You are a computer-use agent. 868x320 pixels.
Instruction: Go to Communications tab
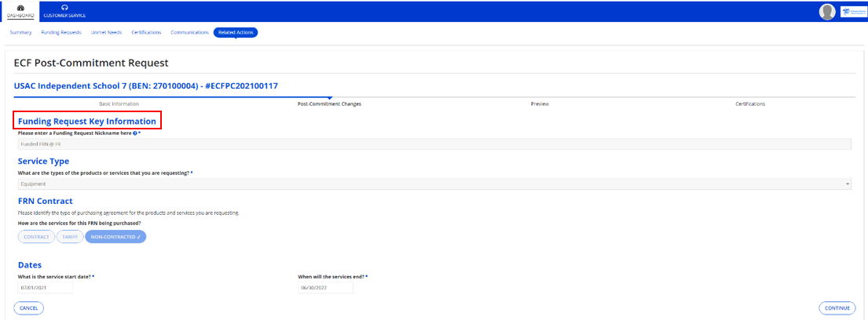(x=190, y=33)
